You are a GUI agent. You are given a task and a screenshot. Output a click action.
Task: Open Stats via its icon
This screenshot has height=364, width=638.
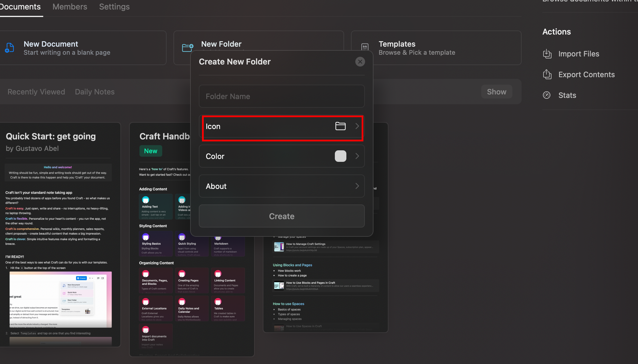pyautogui.click(x=547, y=95)
